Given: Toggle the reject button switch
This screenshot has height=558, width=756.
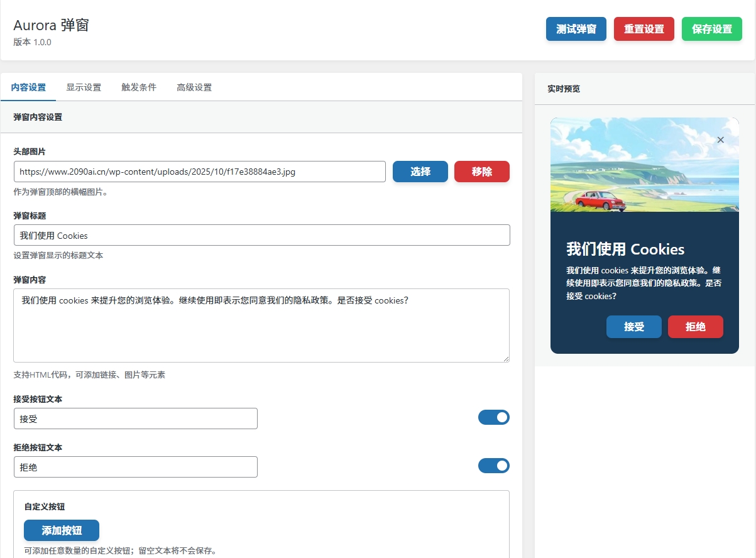Looking at the screenshot, I should click(493, 466).
